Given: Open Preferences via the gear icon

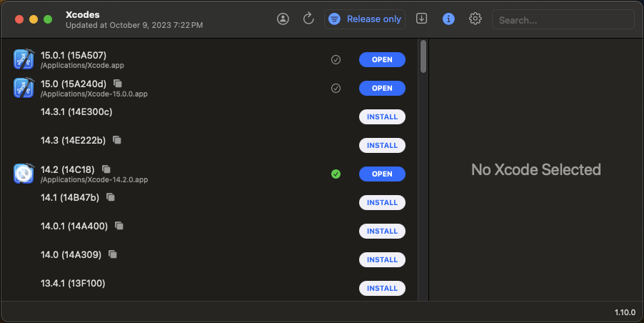Looking at the screenshot, I should point(476,19).
